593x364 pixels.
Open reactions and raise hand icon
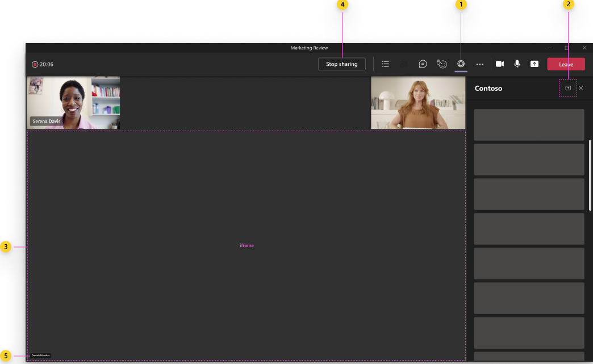point(441,64)
